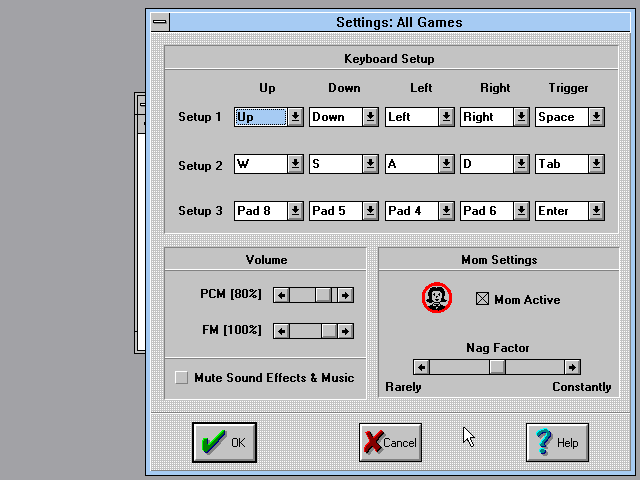640x480 pixels.
Task: Confirm settings with the OK button
Action: click(224, 443)
